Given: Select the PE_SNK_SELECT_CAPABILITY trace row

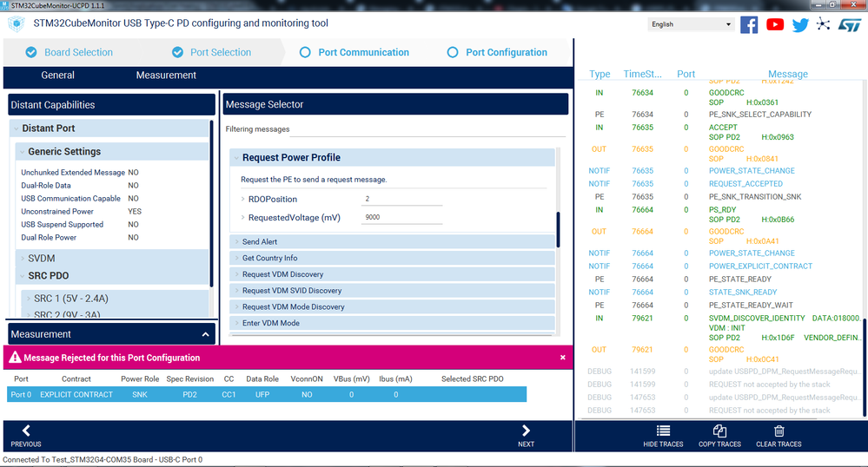Looking at the screenshot, I should [760, 115].
